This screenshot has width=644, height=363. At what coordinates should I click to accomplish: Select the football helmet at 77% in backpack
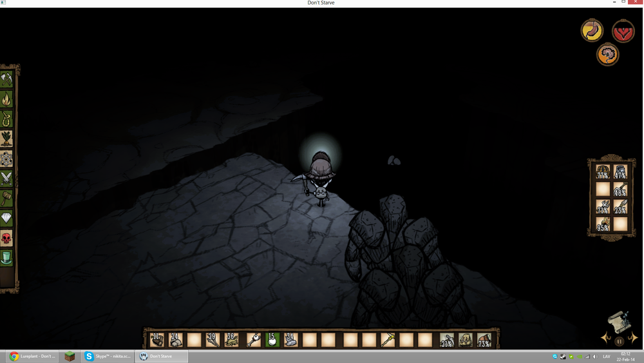click(603, 172)
